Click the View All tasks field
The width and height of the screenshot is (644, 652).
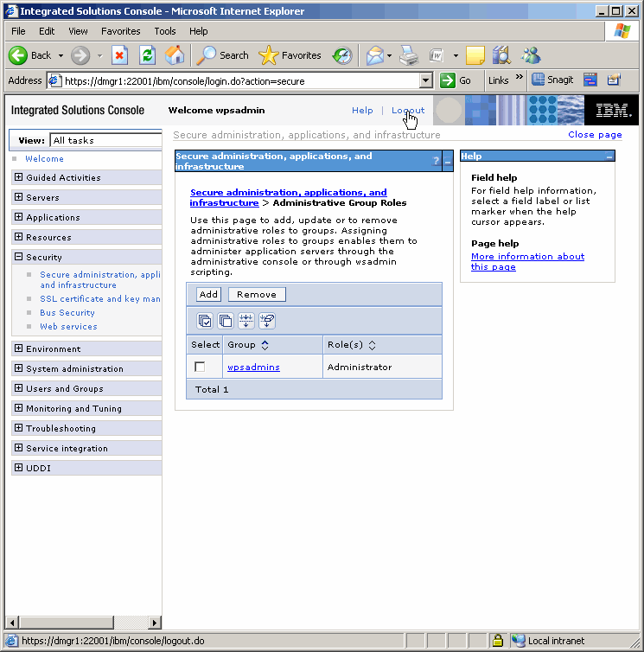(105, 140)
